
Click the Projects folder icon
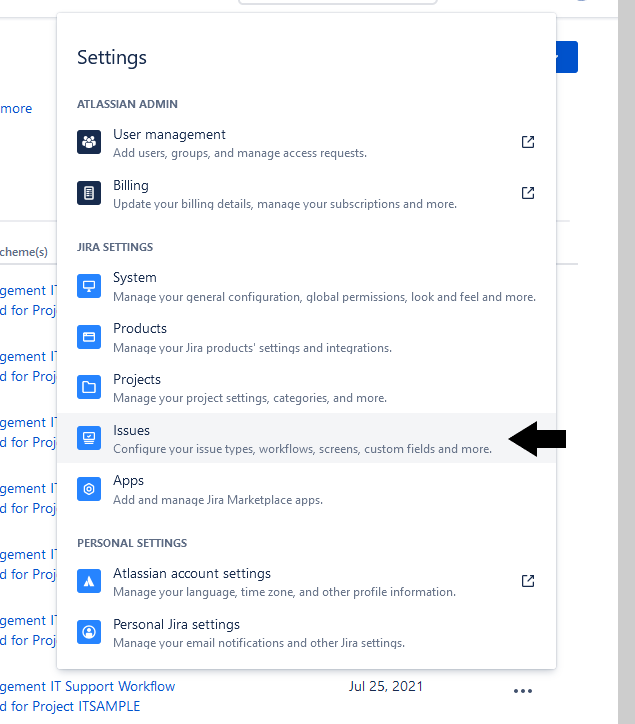coord(89,387)
